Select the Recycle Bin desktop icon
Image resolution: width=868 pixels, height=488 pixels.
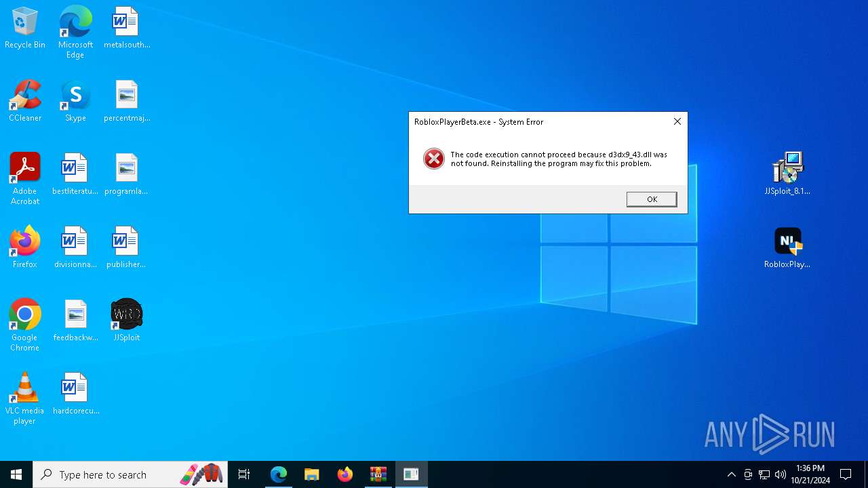click(x=25, y=28)
